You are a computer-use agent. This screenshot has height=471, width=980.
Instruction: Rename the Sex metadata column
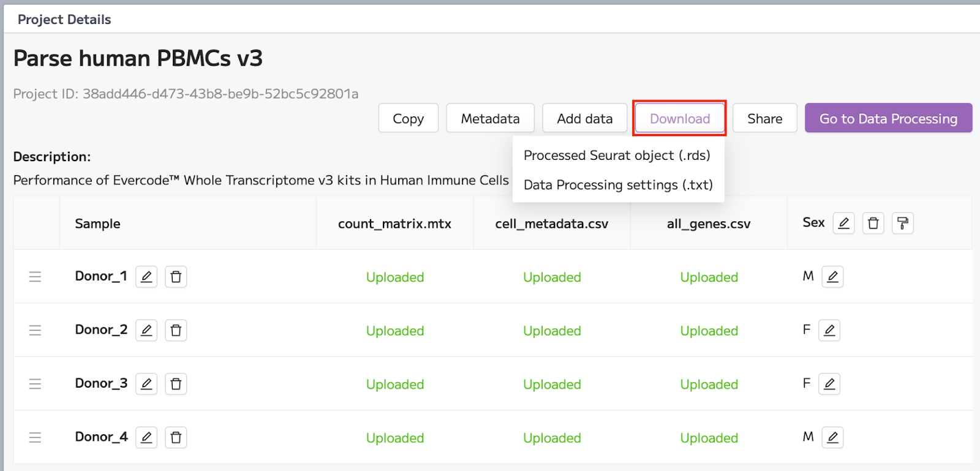[x=843, y=223]
